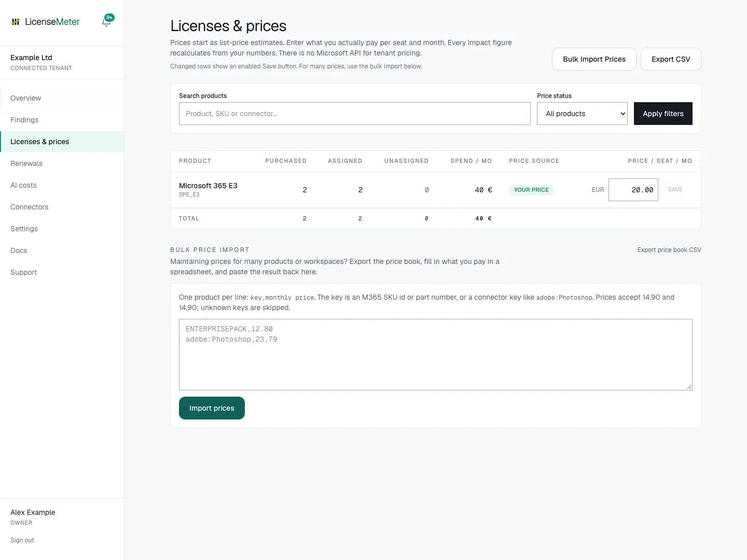Image resolution: width=747 pixels, height=560 pixels.
Task: Click the Licenses & prices page heading
Action: (228, 26)
